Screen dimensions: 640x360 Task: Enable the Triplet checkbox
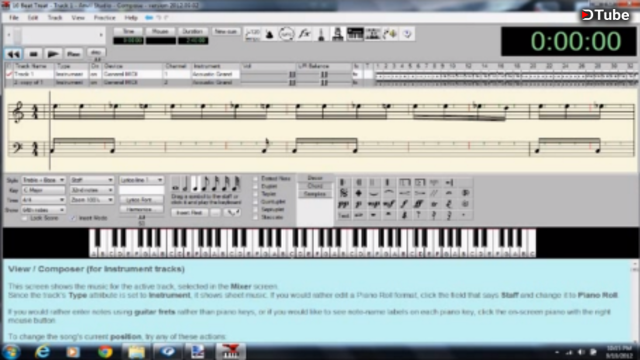click(x=256, y=194)
